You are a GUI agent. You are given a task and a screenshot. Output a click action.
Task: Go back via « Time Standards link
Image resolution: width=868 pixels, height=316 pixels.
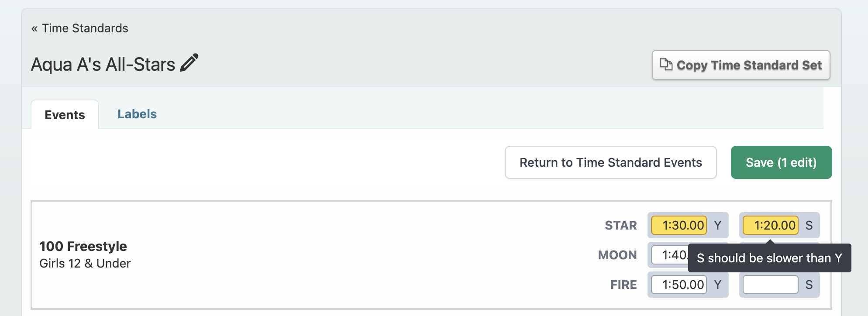point(79,28)
